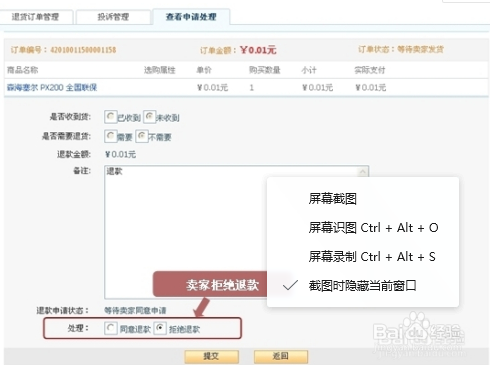Select the 查看申请处理 tab
490x365 pixels.
pos(191,16)
